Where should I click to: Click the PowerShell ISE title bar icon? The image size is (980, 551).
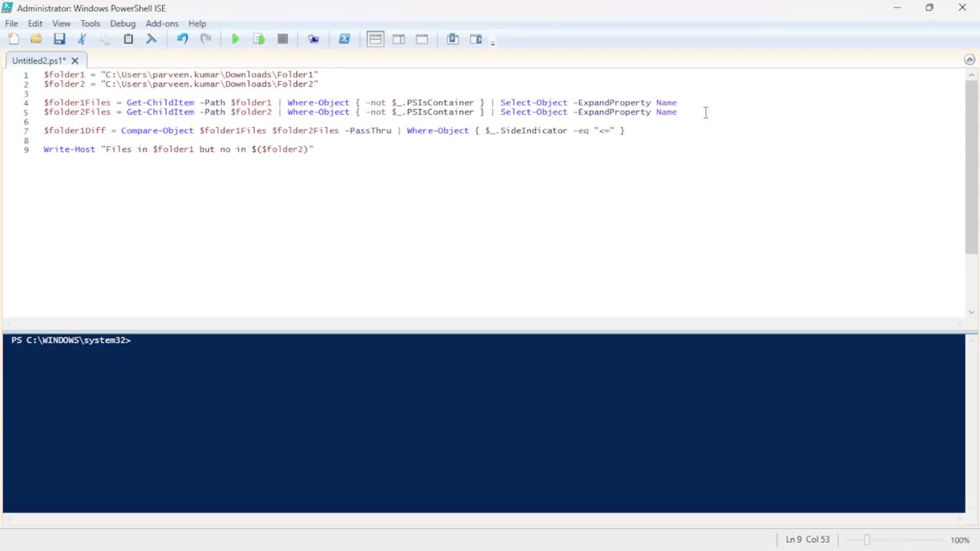[8, 8]
